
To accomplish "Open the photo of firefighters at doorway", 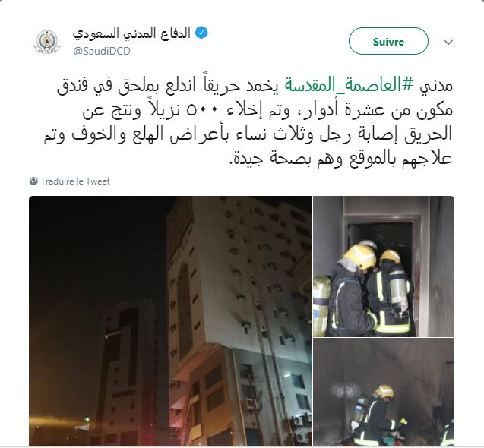I will pos(384,267).
